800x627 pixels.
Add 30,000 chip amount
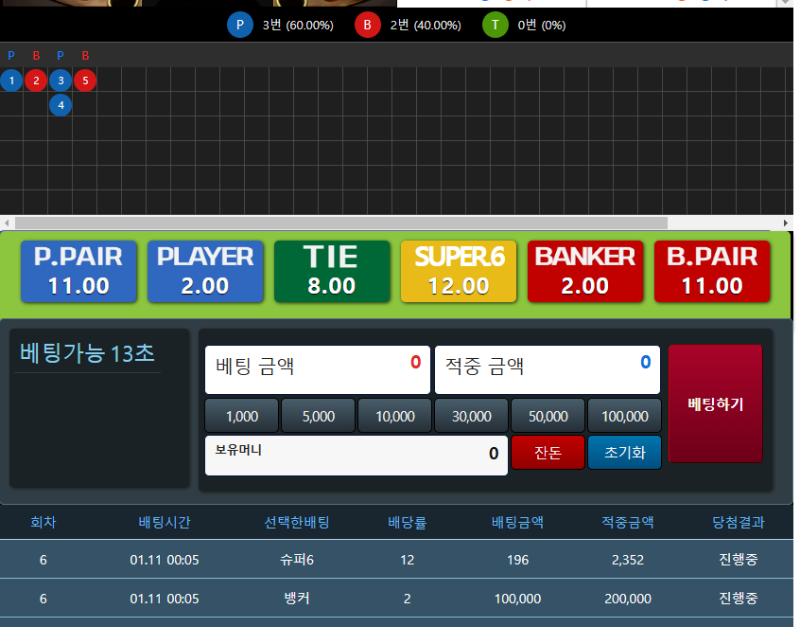click(471, 416)
